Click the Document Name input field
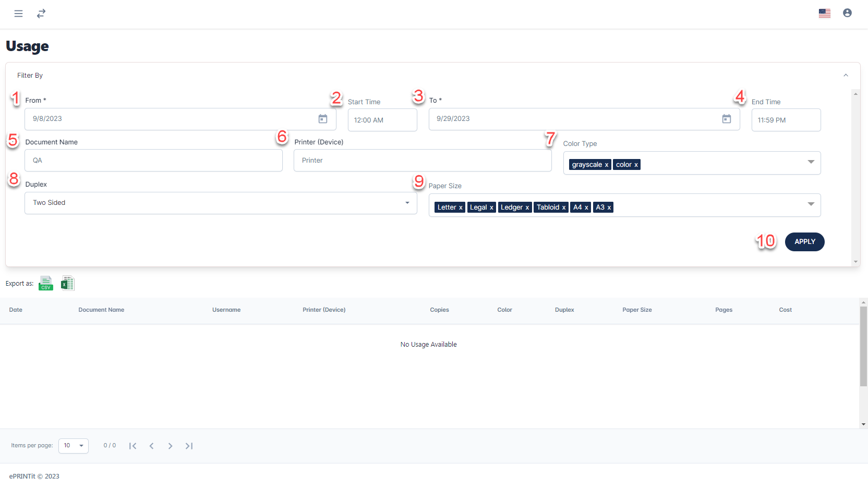868x489 pixels. 153,161
